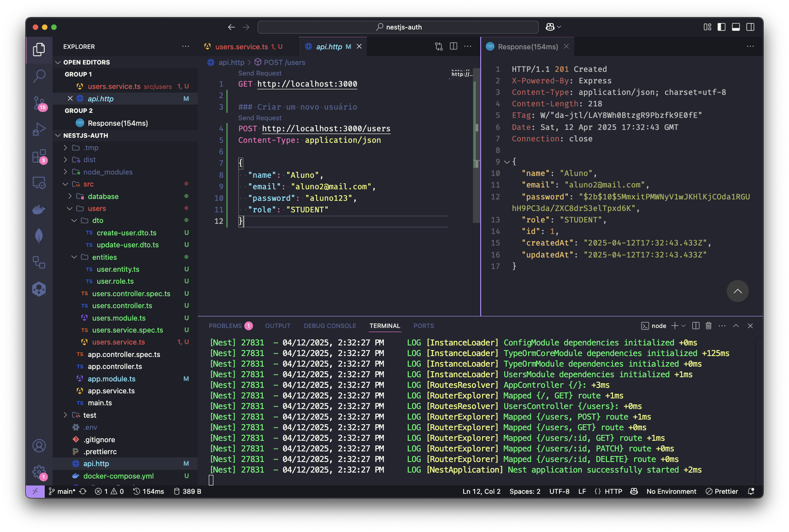Toggle bottom Panel visibility

pos(736,27)
